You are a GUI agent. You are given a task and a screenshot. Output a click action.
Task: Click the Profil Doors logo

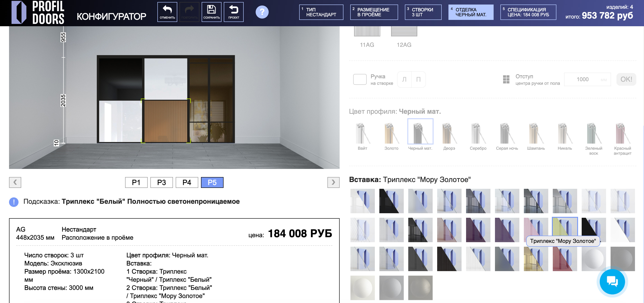38,12
